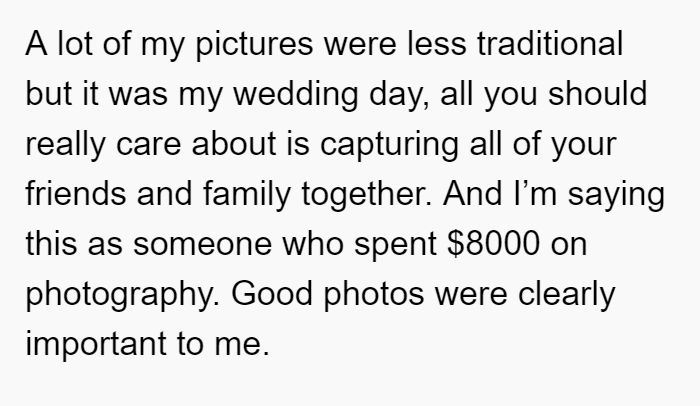Viewport: 700px width, 406px height.
Task: Click the word "should" ending the second line
Action: tap(597, 94)
